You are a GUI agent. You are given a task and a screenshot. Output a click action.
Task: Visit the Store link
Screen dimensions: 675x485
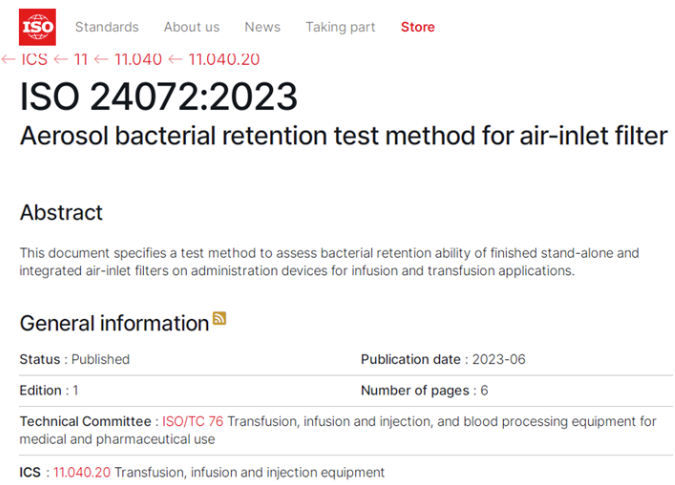[418, 27]
